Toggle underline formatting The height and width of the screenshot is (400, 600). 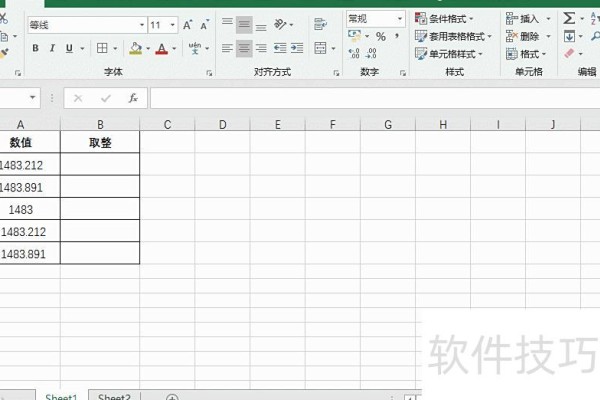[x=69, y=48]
